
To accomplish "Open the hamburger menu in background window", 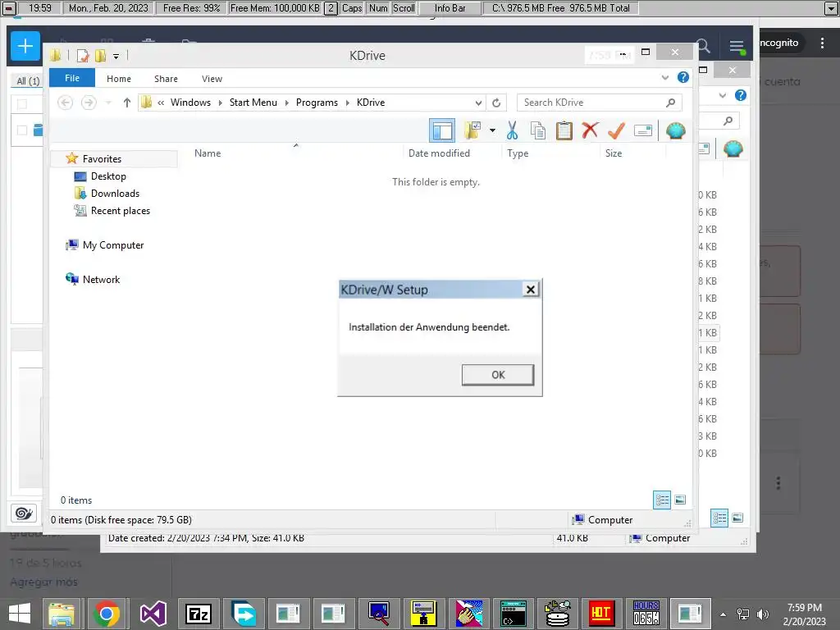I will click(x=737, y=47).
